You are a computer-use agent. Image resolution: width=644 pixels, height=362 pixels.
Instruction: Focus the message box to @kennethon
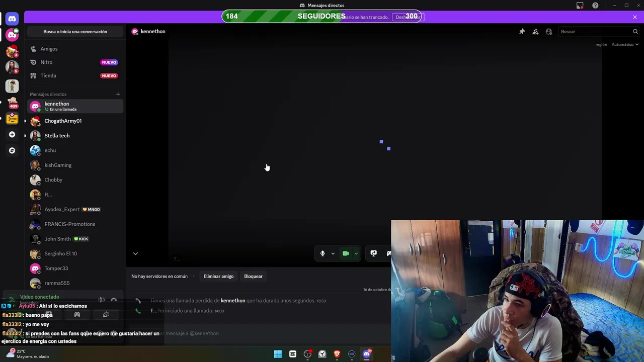262,333
